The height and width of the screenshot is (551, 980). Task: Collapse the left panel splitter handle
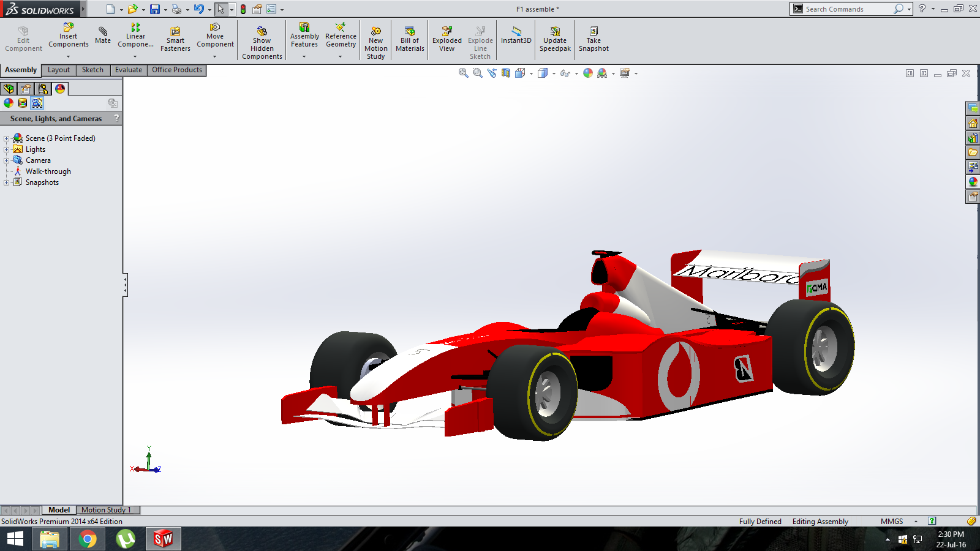point(125,285)
